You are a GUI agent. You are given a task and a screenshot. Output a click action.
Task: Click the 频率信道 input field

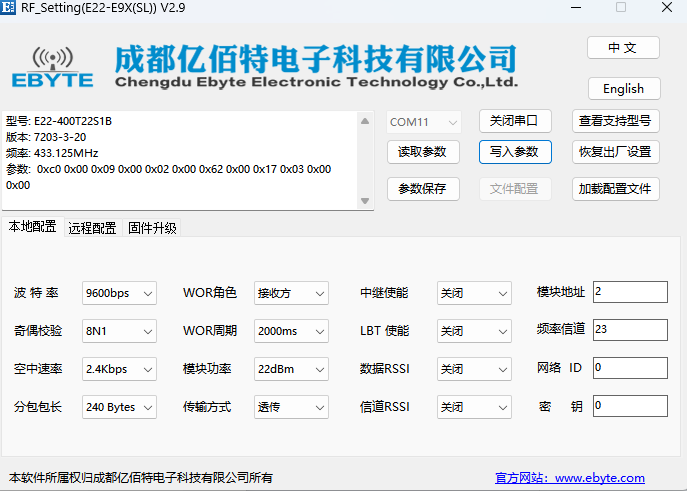pos(630,330)
